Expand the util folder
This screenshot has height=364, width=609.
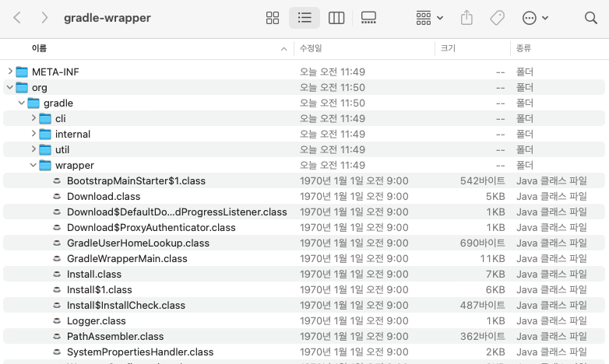click(x=33, y=149)
